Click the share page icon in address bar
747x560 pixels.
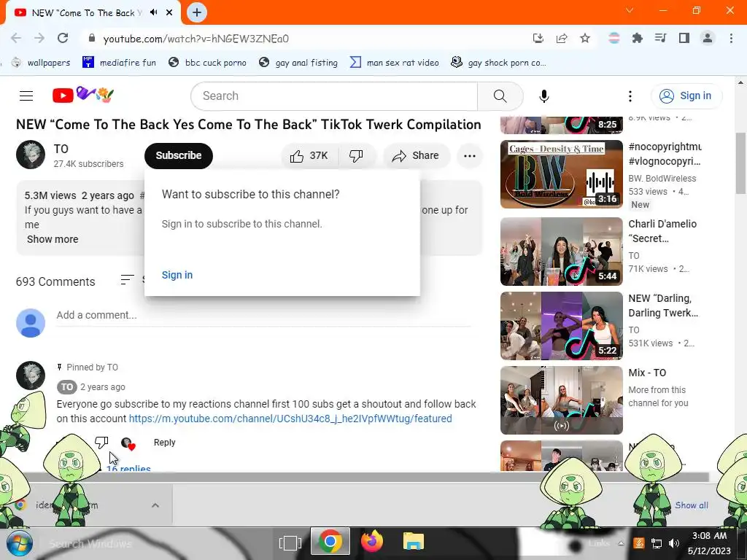(x=562, y=39)
